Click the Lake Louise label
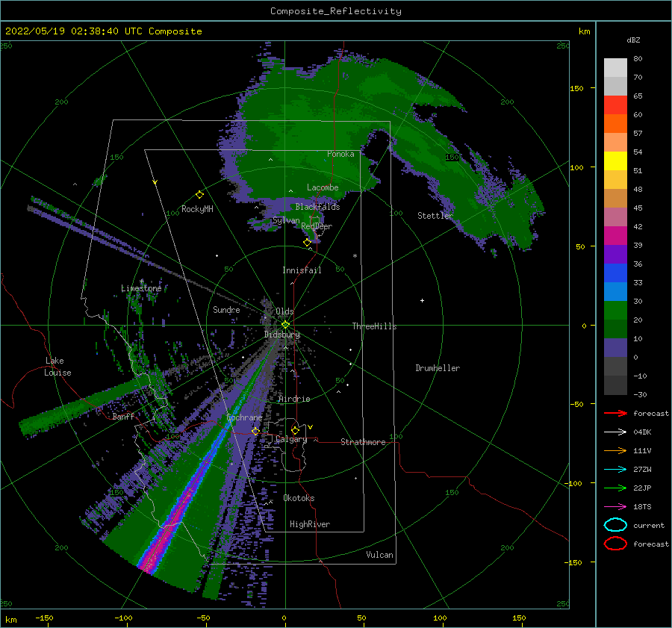 click(x=57, y=367)
